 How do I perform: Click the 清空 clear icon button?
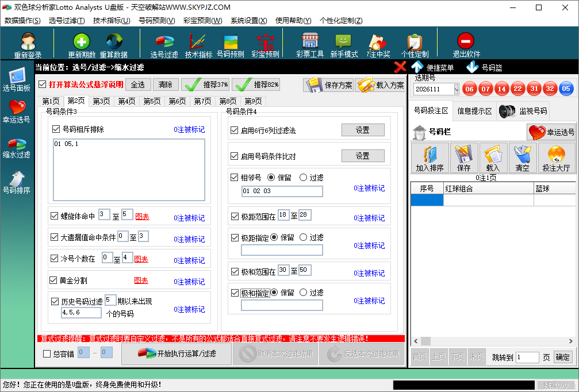tap(523, 157)
